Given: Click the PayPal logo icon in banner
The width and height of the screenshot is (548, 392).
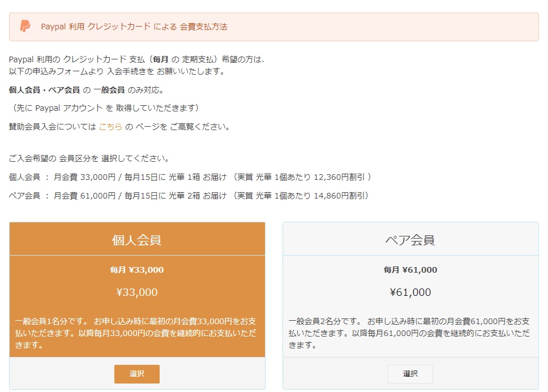Looking at the screenshot, I should [x=25, y=27].
